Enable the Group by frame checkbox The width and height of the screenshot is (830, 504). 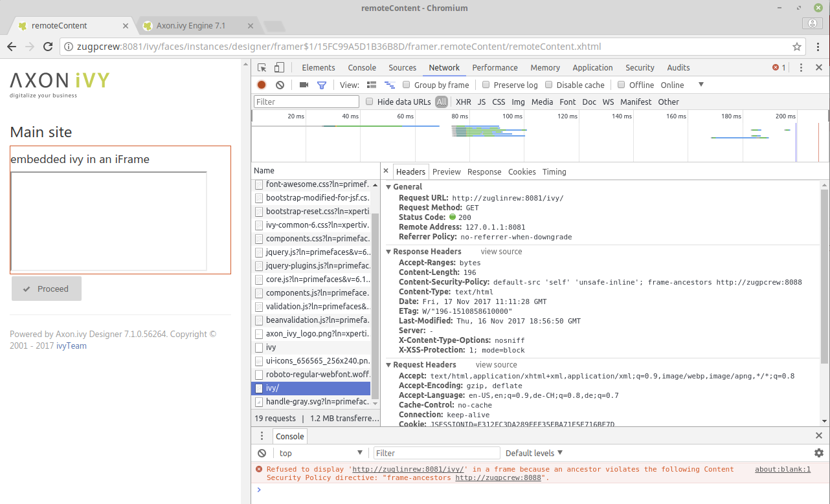coord(407,85)
